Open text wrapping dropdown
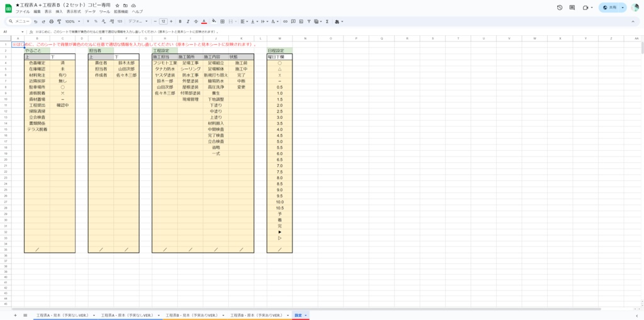This screenshot has height=320, width=644. pos(264,21)
